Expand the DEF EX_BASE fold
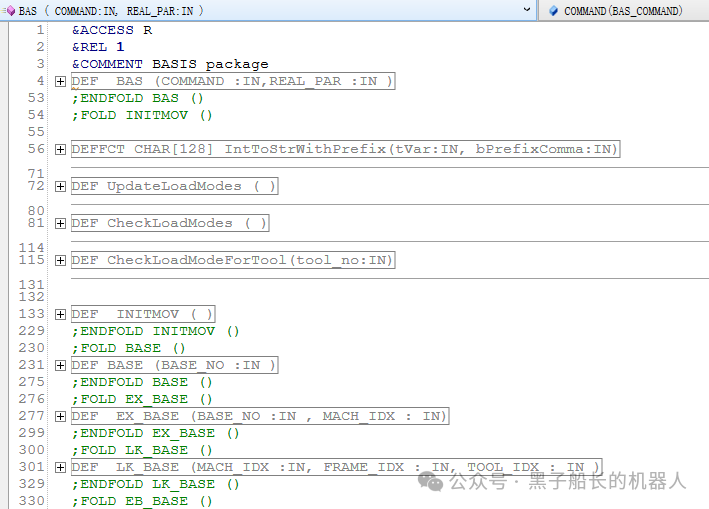 (x=61, y=416)
